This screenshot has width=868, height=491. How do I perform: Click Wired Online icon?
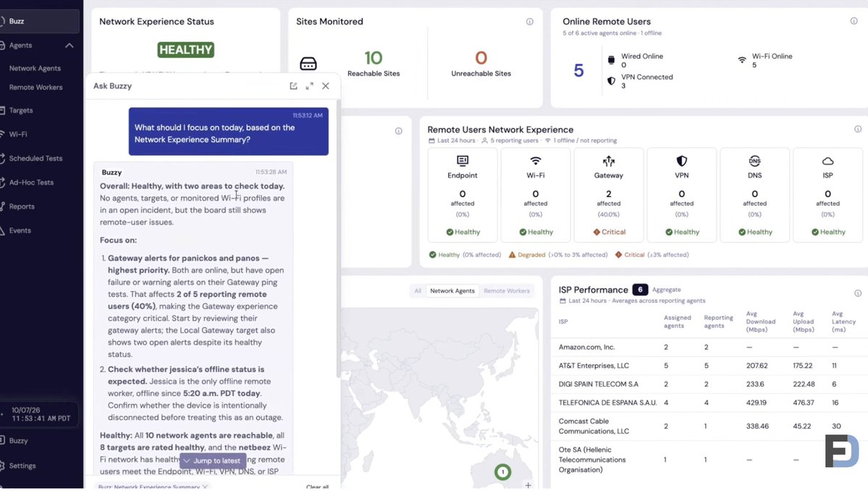[x=611, y=60]
